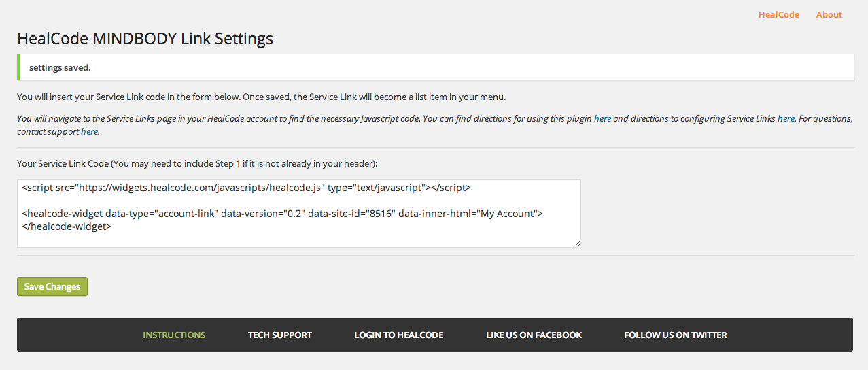868x370 pixels.
Task: Open Service Links configuration 'here' link
Action: pos(786,118)
